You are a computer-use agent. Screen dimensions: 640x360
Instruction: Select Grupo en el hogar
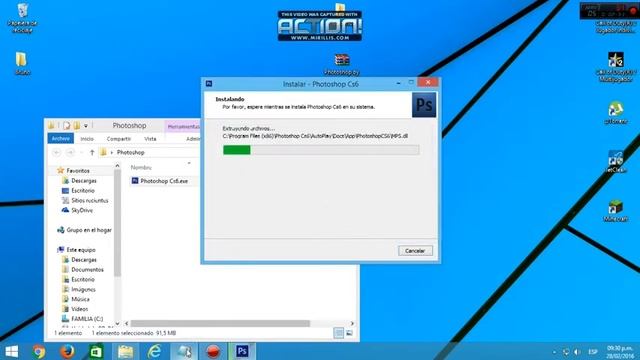[89, 230]
